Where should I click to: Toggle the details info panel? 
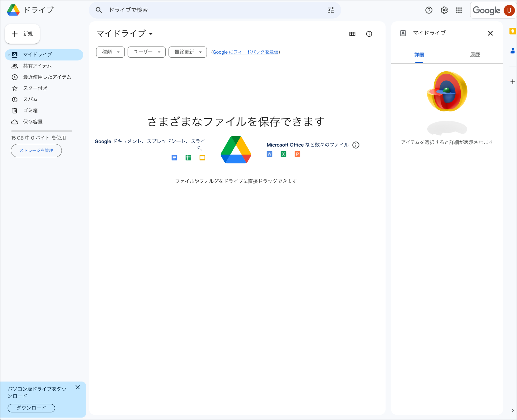369,34
